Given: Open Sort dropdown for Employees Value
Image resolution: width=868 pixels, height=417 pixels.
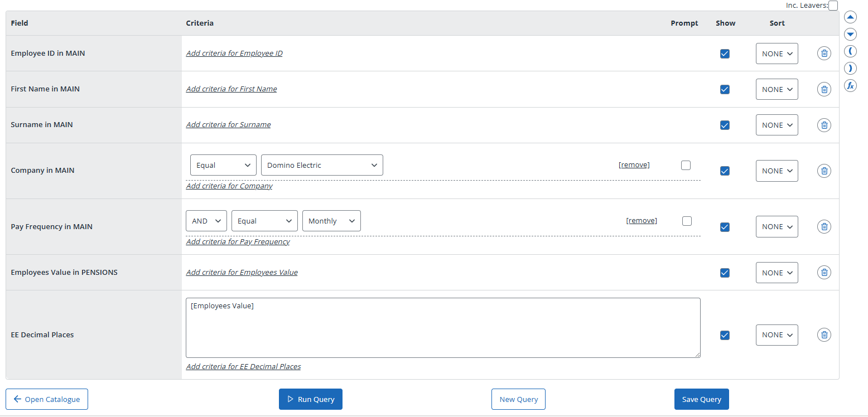Looking at the screenshot, I should (x=777, y=273).
